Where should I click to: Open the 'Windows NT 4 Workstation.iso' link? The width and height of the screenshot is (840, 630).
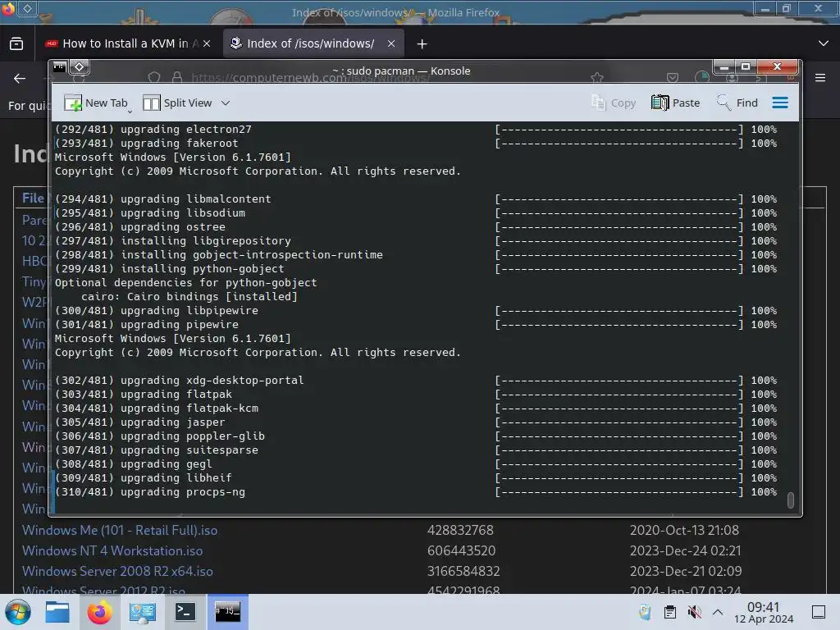tap(112, 550)
